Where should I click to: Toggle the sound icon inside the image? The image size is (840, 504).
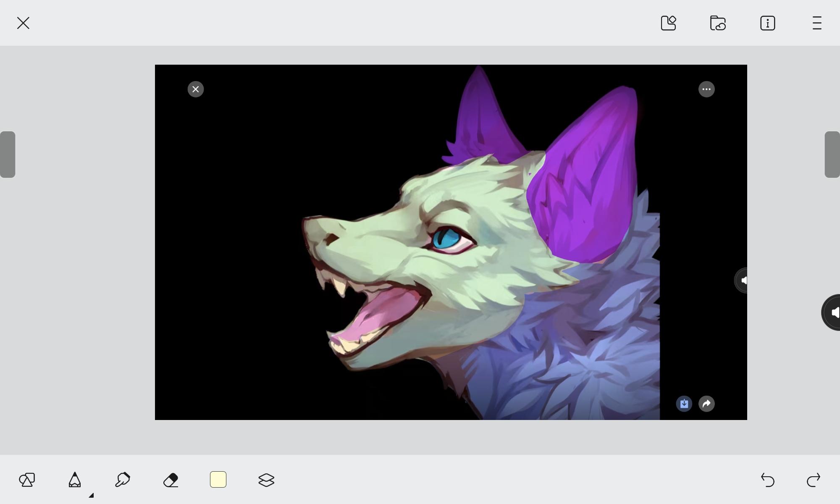pyautogui.click(x=742, y=280)
